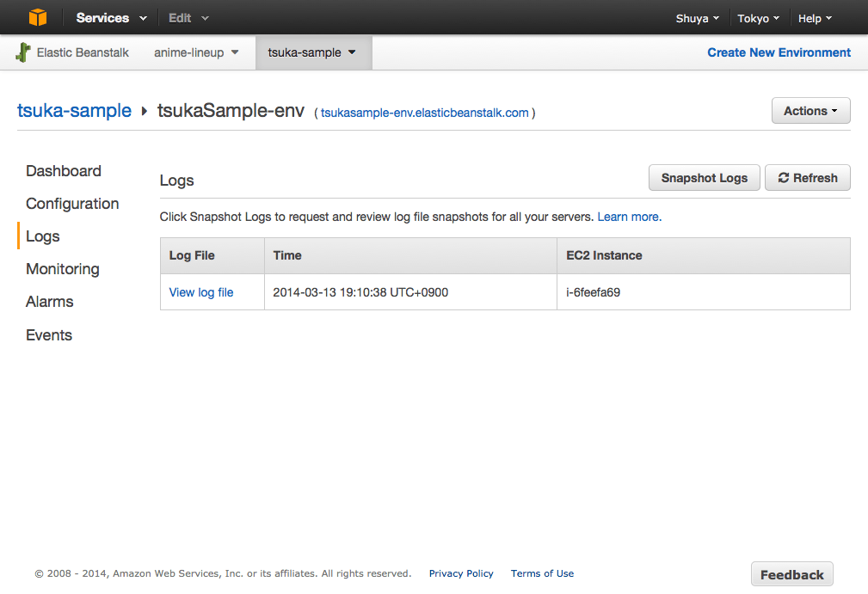Open the Shuya account menu

(697, 18)
